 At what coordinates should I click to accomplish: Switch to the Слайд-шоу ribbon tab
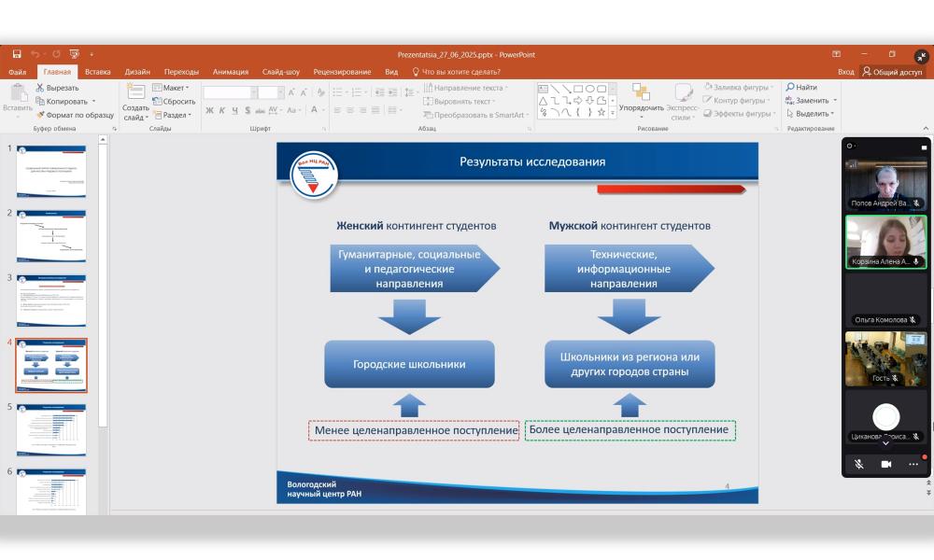click(281, 72)
